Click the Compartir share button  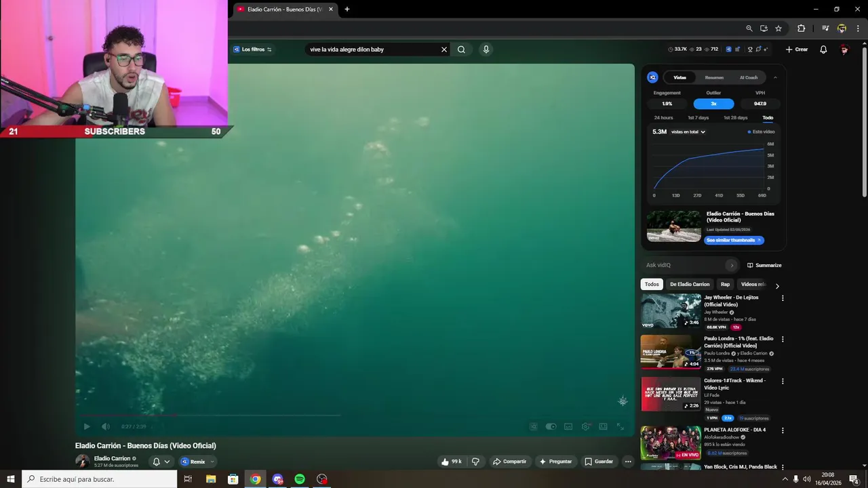510,462
